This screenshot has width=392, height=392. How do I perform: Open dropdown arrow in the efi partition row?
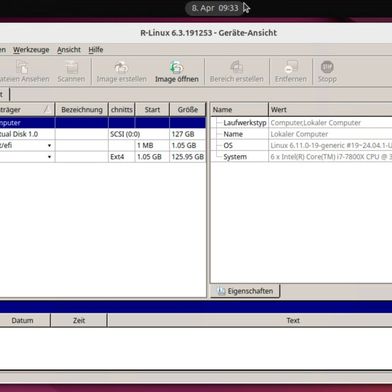pyautogui.click(x=49, y=146)
